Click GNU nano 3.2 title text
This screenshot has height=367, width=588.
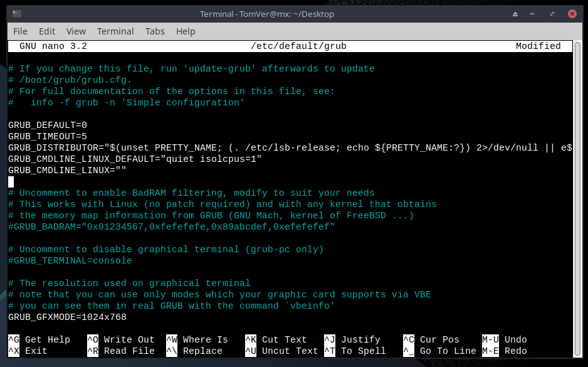tap(53, 46)
